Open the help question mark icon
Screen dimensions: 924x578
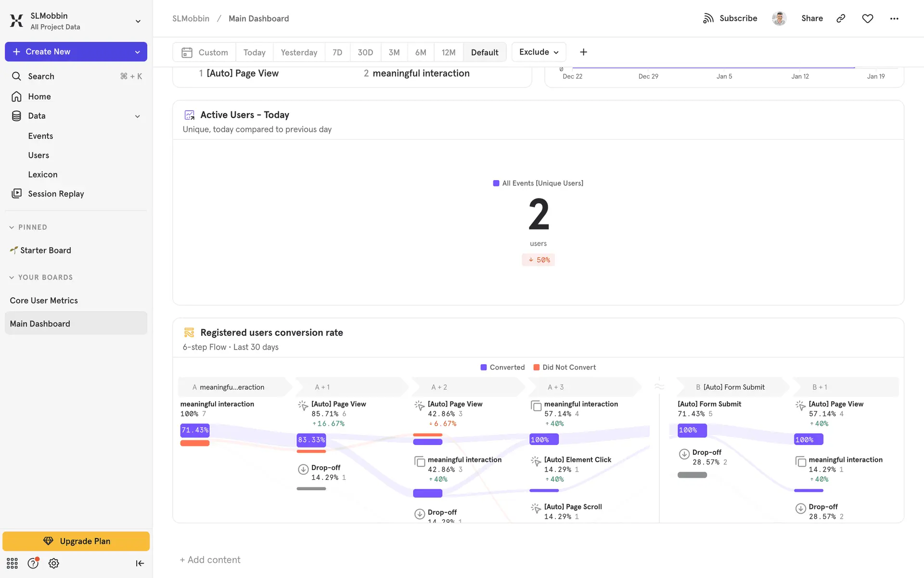coord(33,563)
